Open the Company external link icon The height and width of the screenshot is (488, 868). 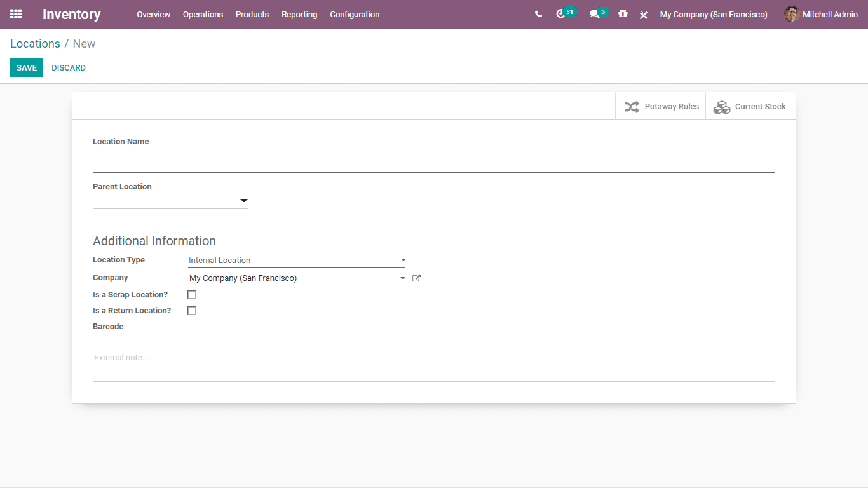coord(416,278)
